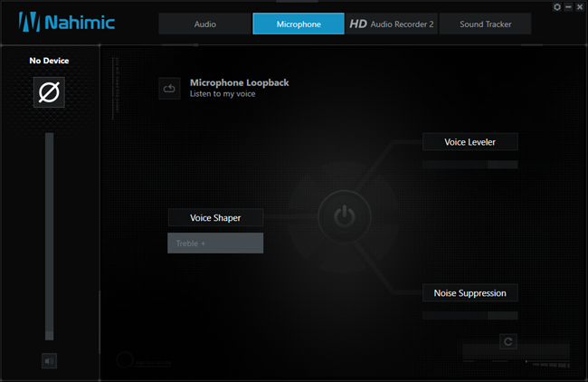Select the Microphone tab
This screenshot has height=382, width=588.
coord(299,24)
